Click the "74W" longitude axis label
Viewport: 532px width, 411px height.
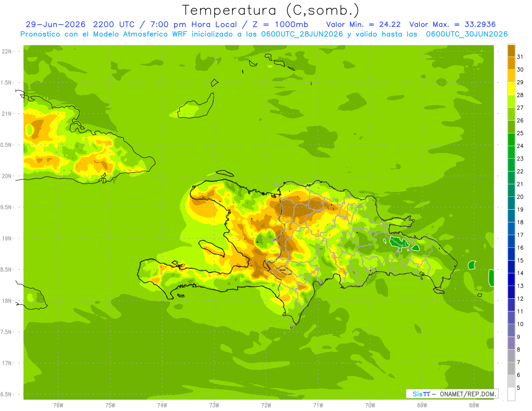coord(162,405)
